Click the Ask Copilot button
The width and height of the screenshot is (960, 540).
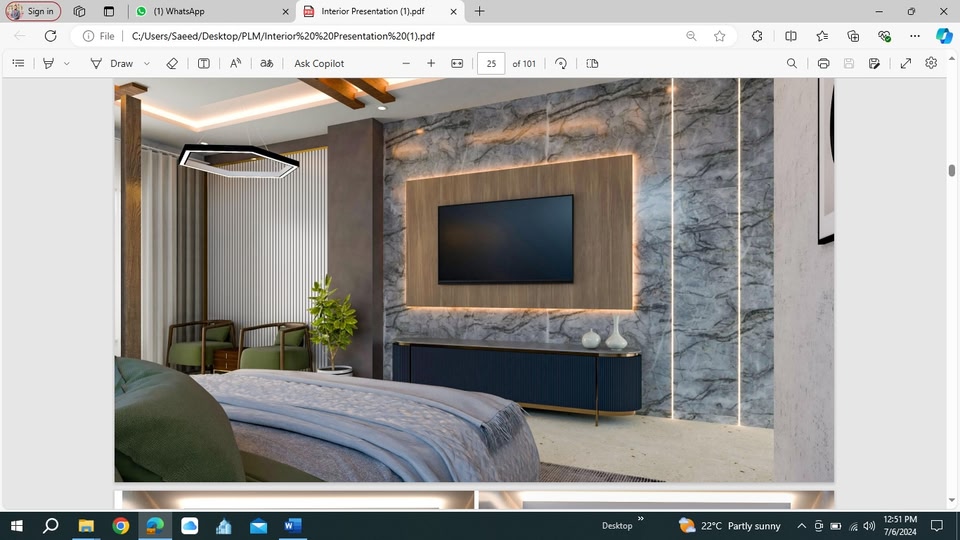tap(319, 63)
